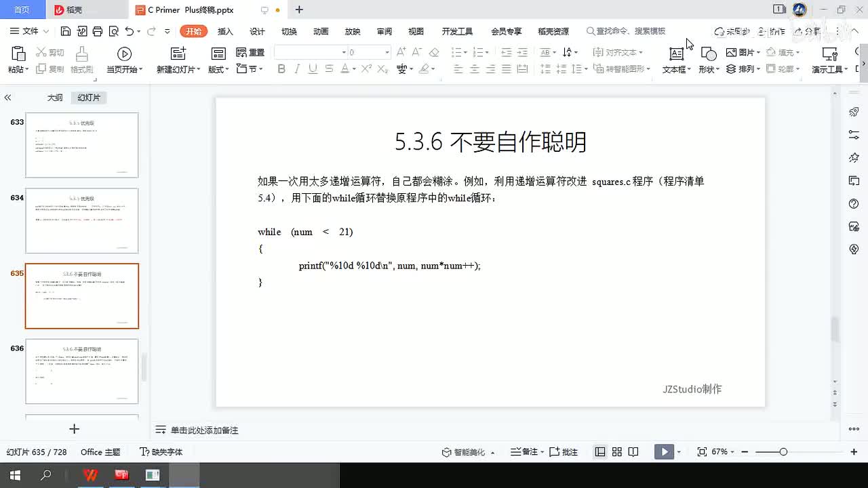Click the 格式刷 format painter brush

tap(81, 54)
